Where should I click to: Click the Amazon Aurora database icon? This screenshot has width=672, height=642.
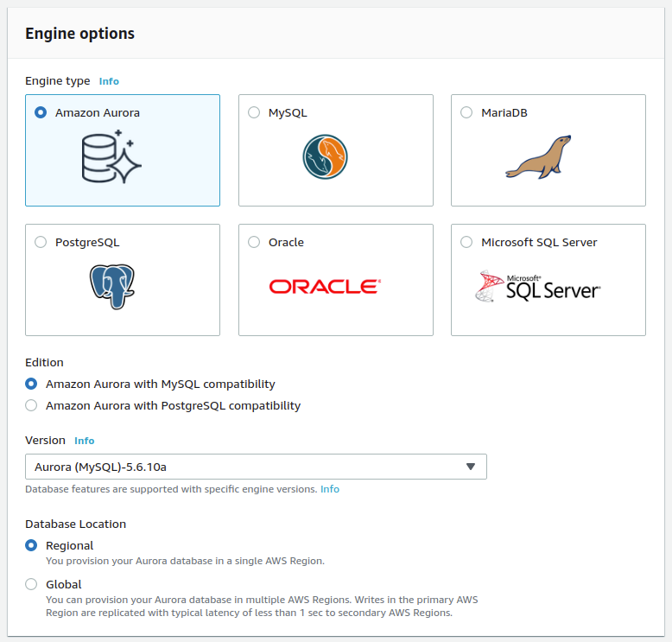[111, 156]
